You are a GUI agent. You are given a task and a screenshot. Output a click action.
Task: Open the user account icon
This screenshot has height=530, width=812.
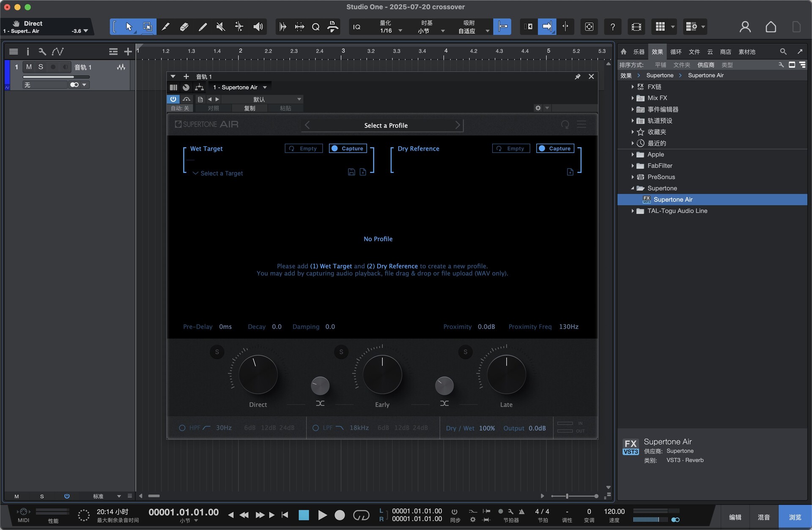click(x=745, y=27)
